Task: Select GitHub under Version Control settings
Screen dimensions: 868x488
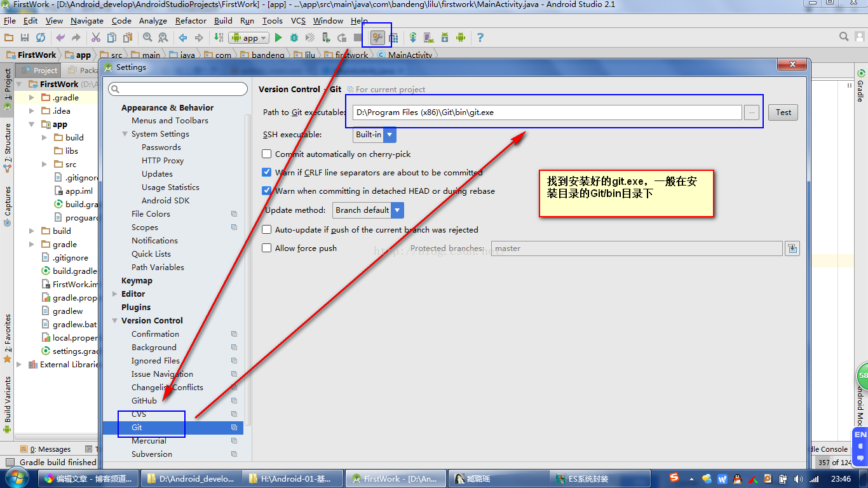Action: click(x=144, y=401)
